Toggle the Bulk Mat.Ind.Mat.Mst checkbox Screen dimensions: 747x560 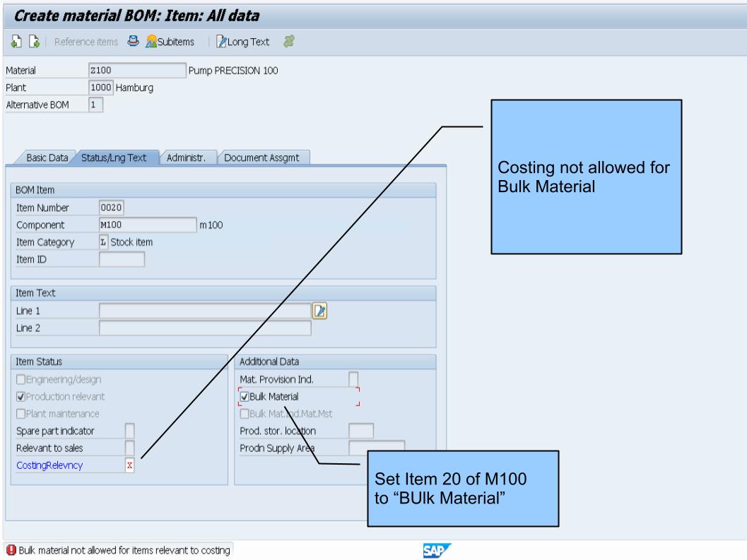click(245, 414)
